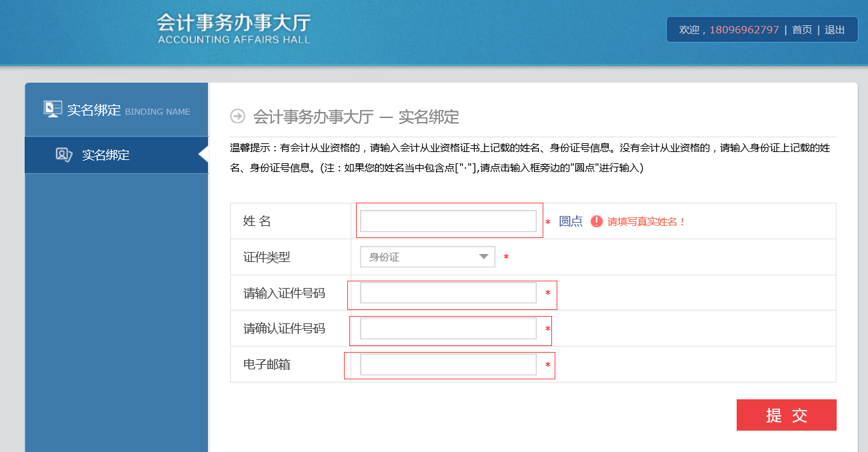Click the 姓 名 field label
This screenshot has height=452, width=868.
(x=257, y=221)
